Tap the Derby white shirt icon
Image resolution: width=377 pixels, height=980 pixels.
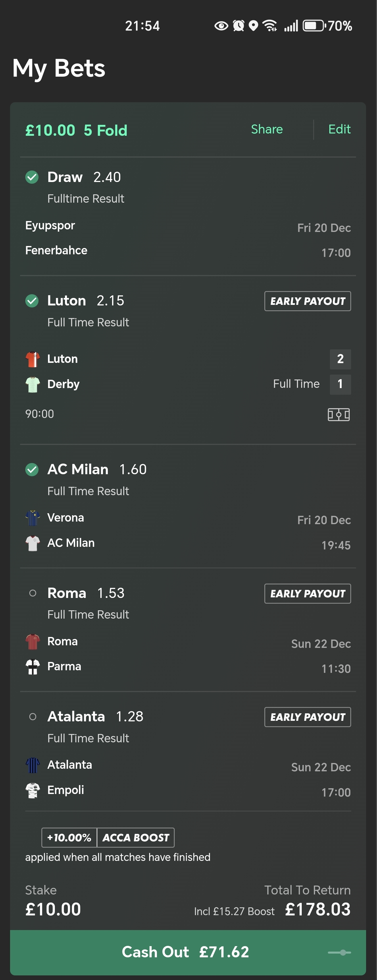[33, 384]
